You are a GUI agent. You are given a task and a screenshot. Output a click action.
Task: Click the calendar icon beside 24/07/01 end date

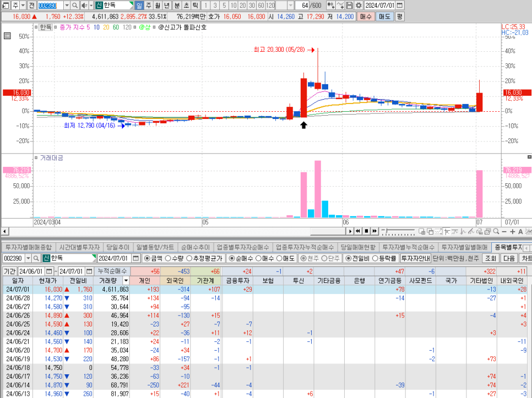tap(89, 271)
